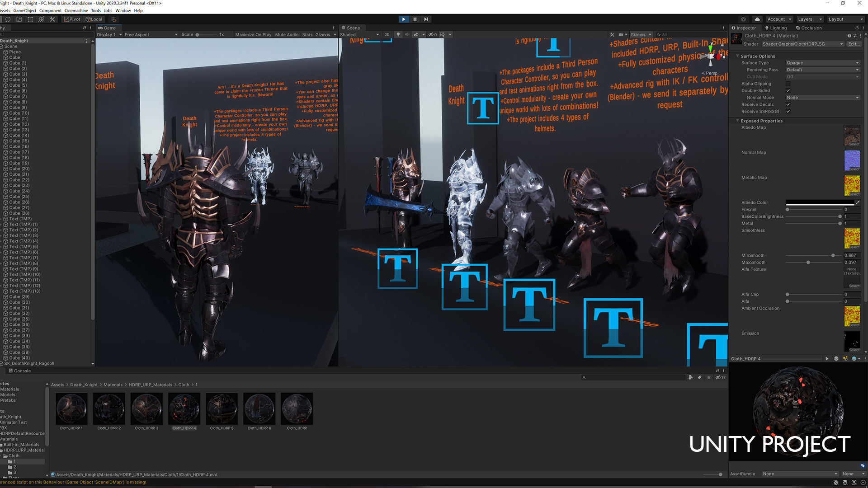Toggle hidden objects visibility in Scene
Screen dimensions: 868x488
click(433, 35)
